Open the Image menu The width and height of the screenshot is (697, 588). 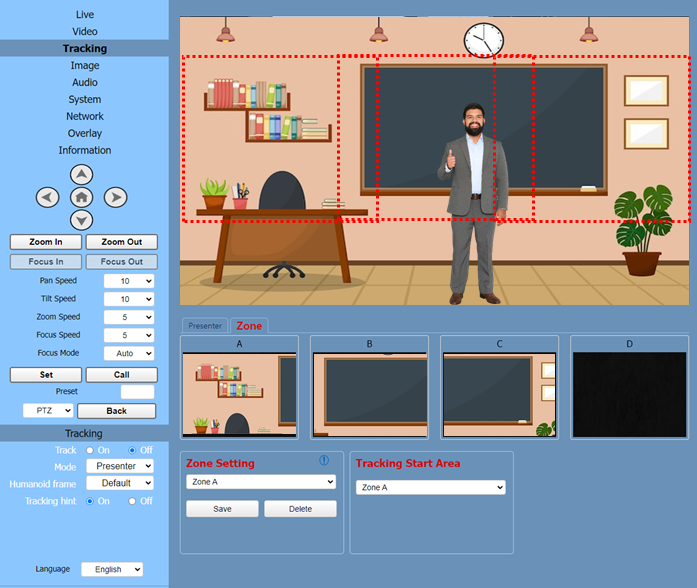pos(84,65)
